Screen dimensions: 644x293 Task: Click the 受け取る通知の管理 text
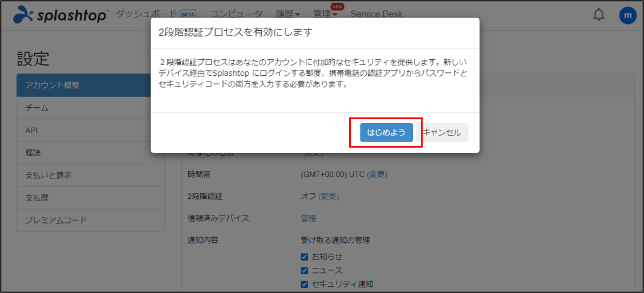pyautogui.click(x=335, y=240)
